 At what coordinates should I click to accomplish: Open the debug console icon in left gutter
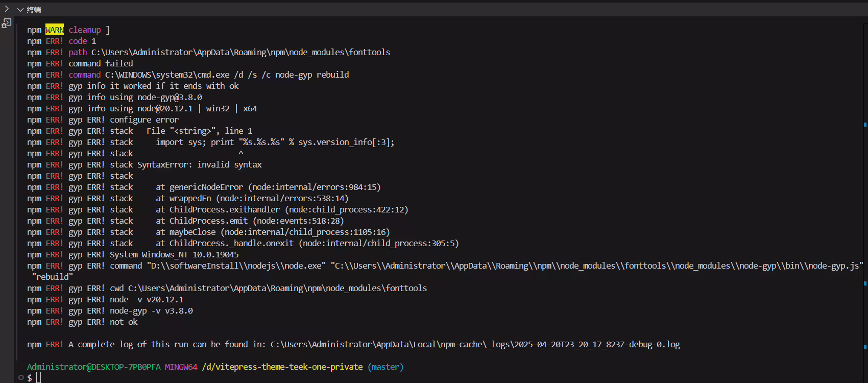(x=7, y=23)
